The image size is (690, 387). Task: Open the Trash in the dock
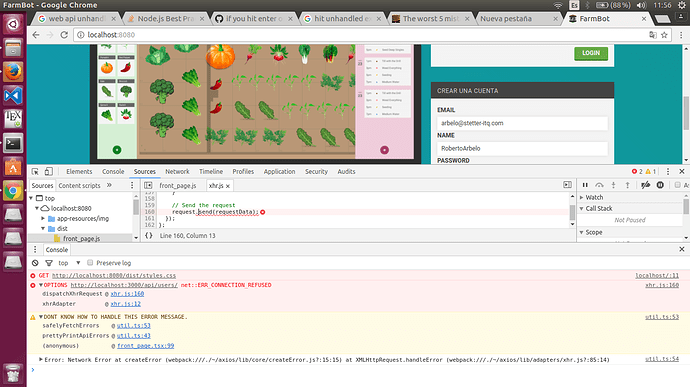coord(13,374)
